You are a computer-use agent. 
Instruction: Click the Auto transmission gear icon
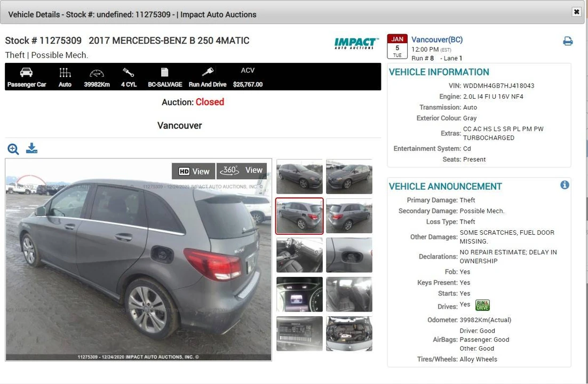tap(65, 73)
